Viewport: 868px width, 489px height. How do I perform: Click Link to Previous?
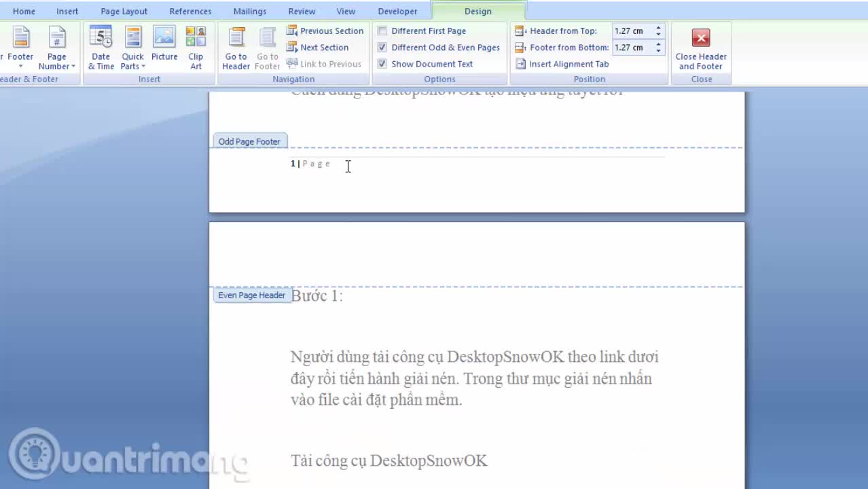(324, 64)
